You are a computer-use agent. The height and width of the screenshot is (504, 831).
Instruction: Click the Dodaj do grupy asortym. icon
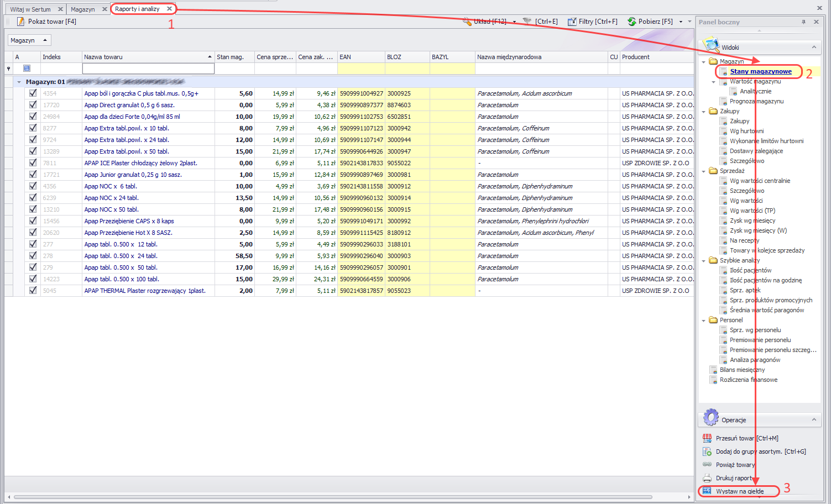click(x=707, y=452)
